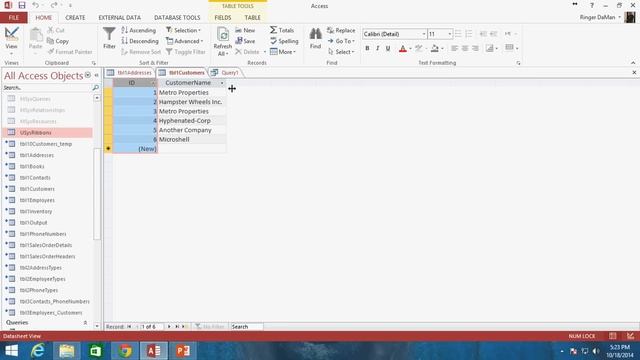The width and height of the screenshot is (640, 360).
Task: Toggle Italic formatting
Action: 378,49
